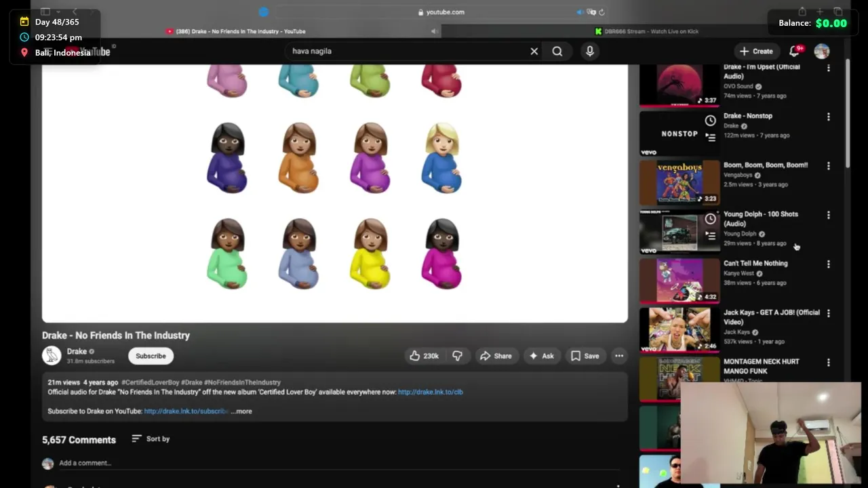The image size is (868, 488).
Task: Open the account avatar menu
Action: coord(822,51)
